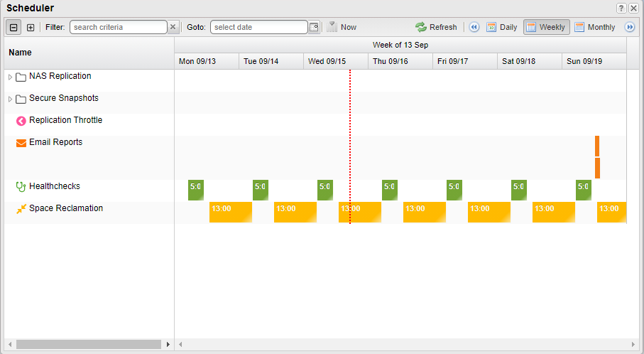Image resolution: width=644 pixels, height=354 pixels.
Task: Go to the previous week
Action: 474,27
